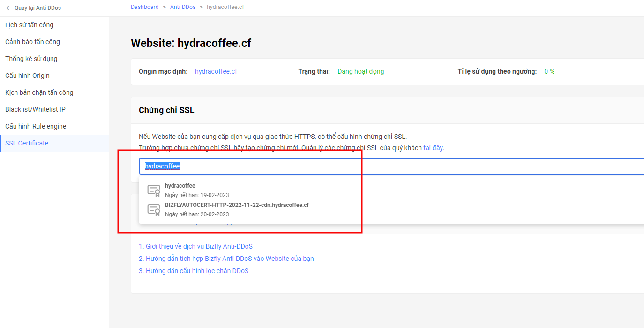Go to Thống kê sử dụng
This screenshot has width=644, height=328.
pyautogui.click(x=31, y=59)
